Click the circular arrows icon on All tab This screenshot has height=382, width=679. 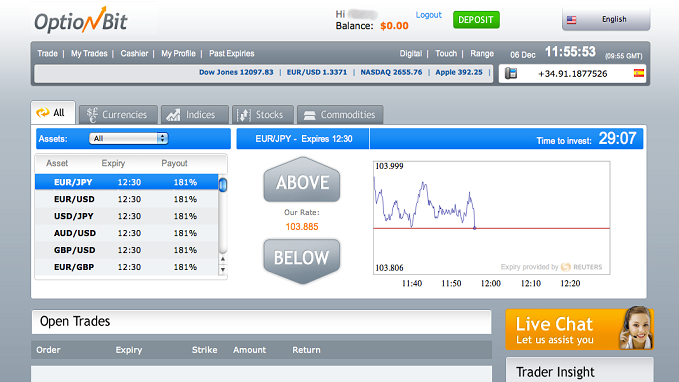tap(42, 113)
